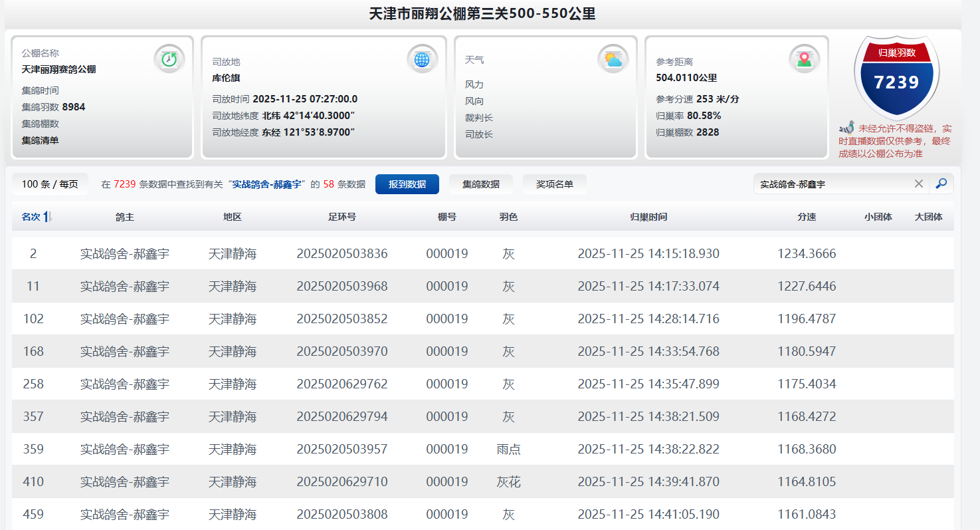The image size is (980, 530).
Task: Click the clock icon in loft name card
Action: [169, 59]
